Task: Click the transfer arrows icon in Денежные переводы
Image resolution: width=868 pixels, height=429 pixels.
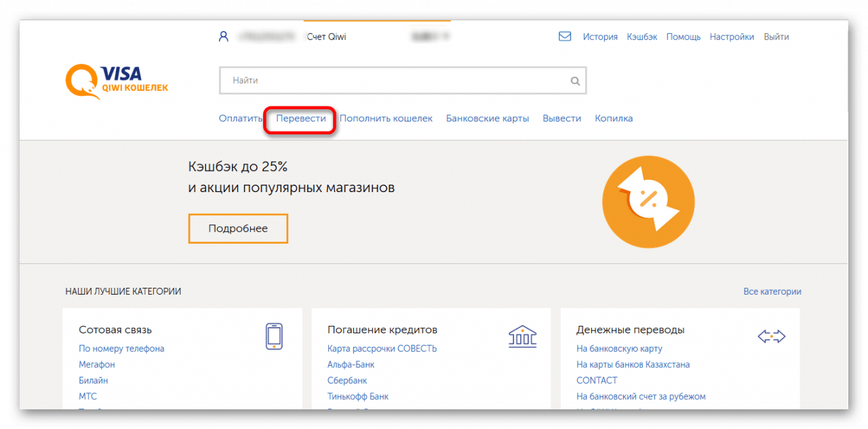Action: click(x=771, y=336)
